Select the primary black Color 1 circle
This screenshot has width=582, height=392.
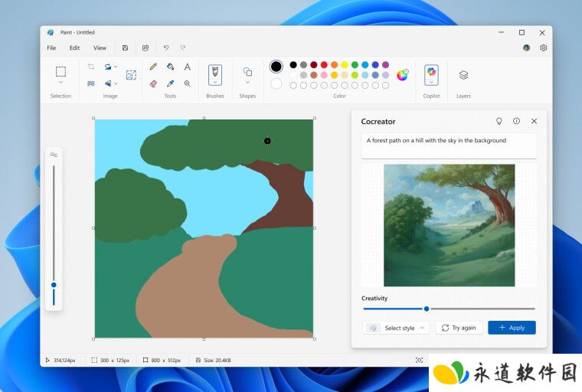(276, 67)
